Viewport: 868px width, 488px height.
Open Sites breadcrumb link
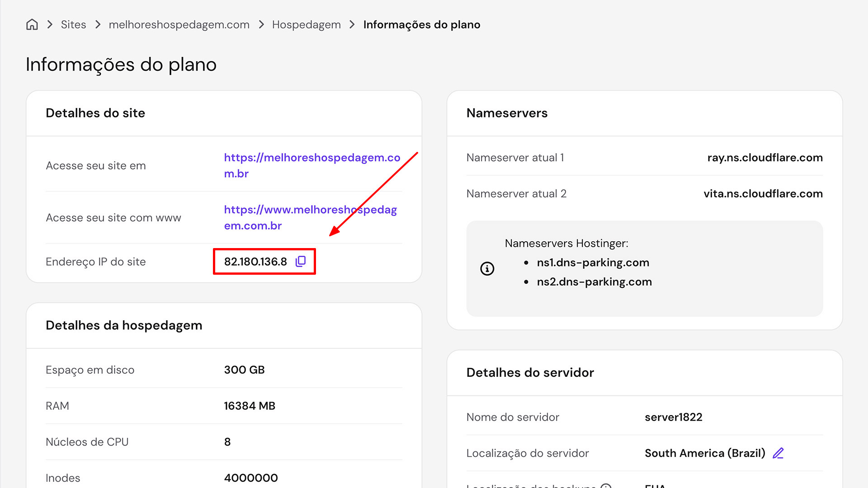point(73,24)
